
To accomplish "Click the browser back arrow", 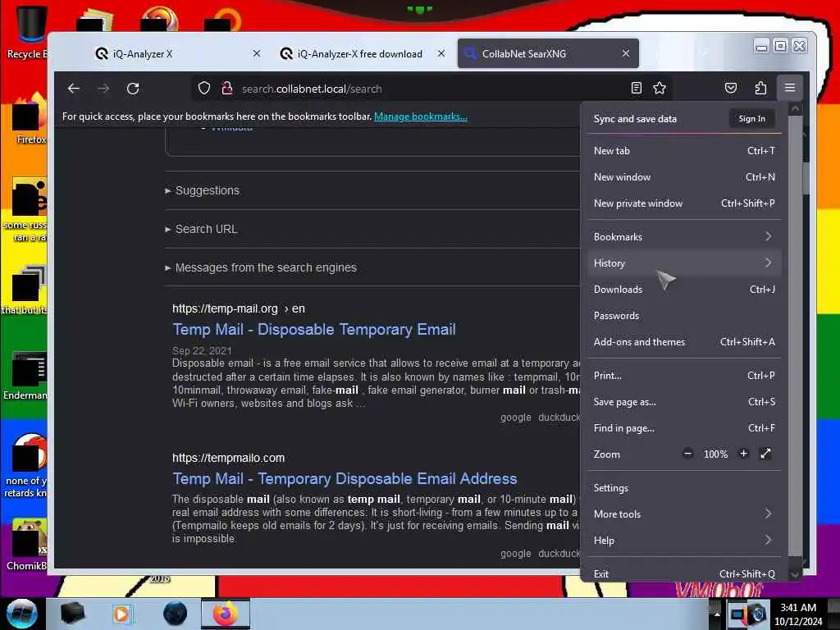I will [74, 89].
